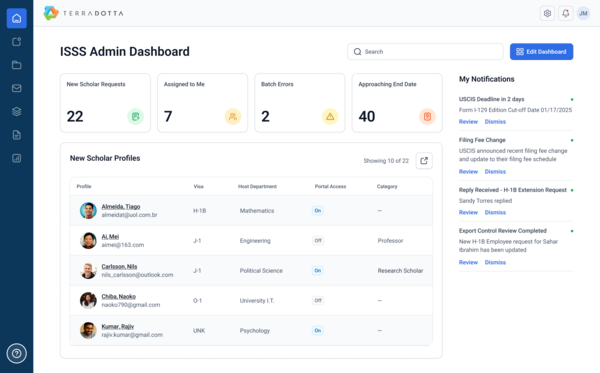Image resolution: width=600 pixels, height=373 pixels.
Task: Click the Political Science department cell
Action: (x=261, y=270)
